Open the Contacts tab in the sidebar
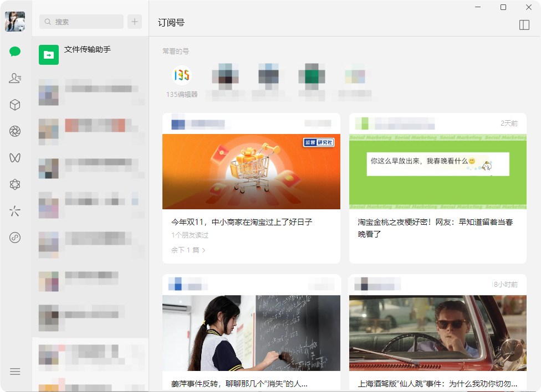The width and height of the screenshot is (541, 392). point(15,78)
